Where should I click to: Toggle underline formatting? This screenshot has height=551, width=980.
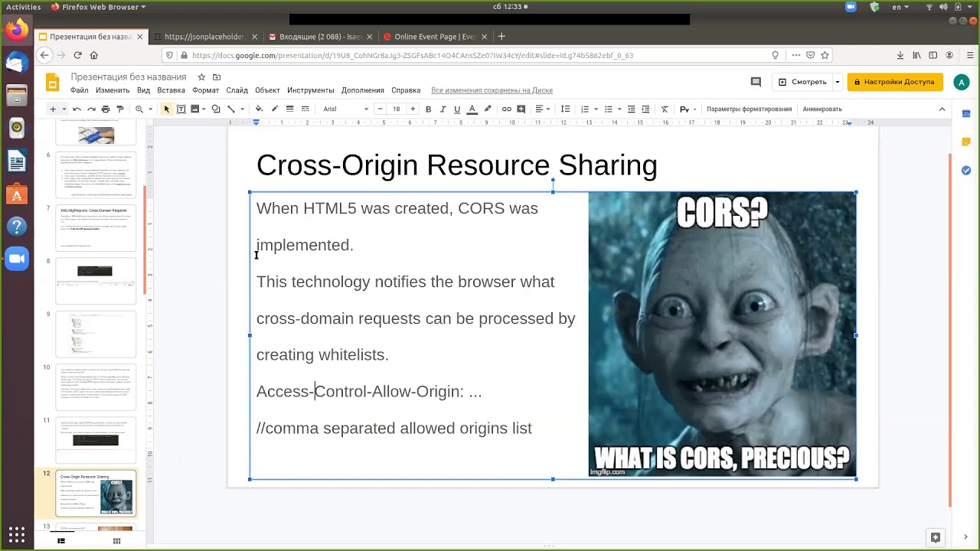[x=457, y=109]
